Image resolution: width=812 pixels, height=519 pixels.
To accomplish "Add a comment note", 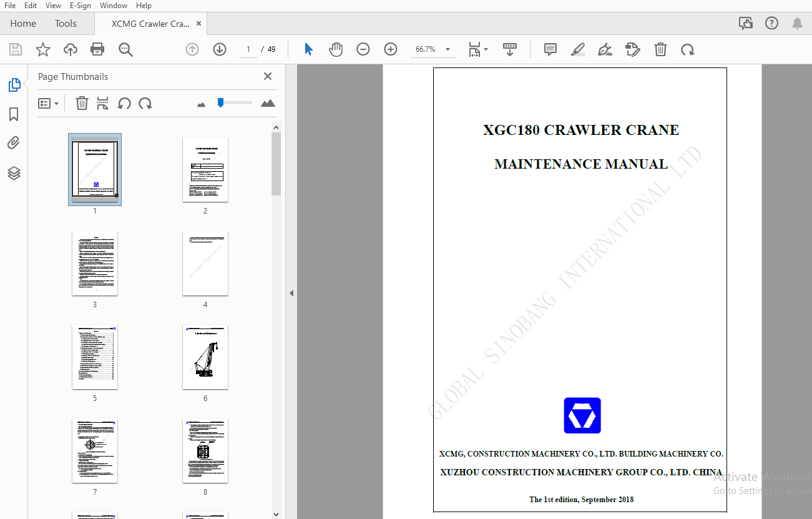I will tap(550, 49).
